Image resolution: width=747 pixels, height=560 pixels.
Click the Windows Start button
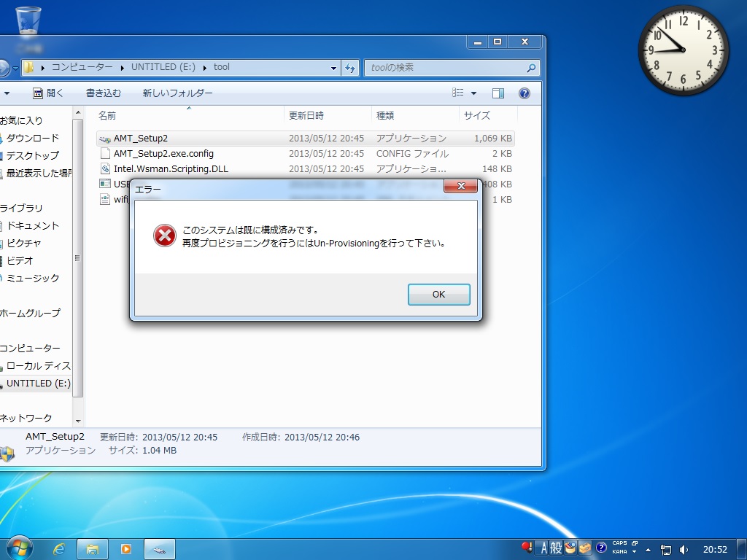point(19,548)
